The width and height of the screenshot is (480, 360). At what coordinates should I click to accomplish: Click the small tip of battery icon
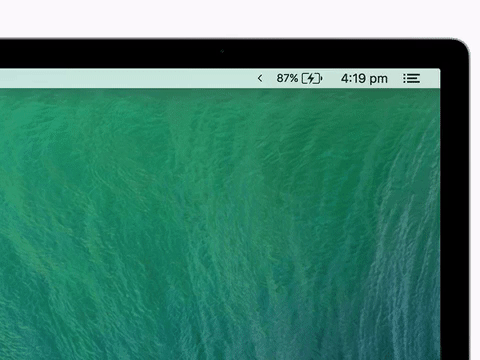[x=322, y=78]
